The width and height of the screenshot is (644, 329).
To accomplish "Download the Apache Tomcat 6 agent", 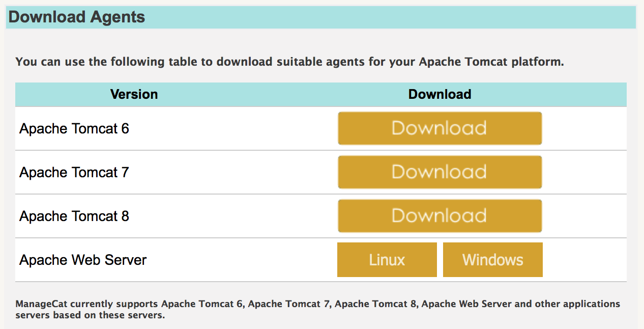I will pyautogui.click(x=440, y=128).
